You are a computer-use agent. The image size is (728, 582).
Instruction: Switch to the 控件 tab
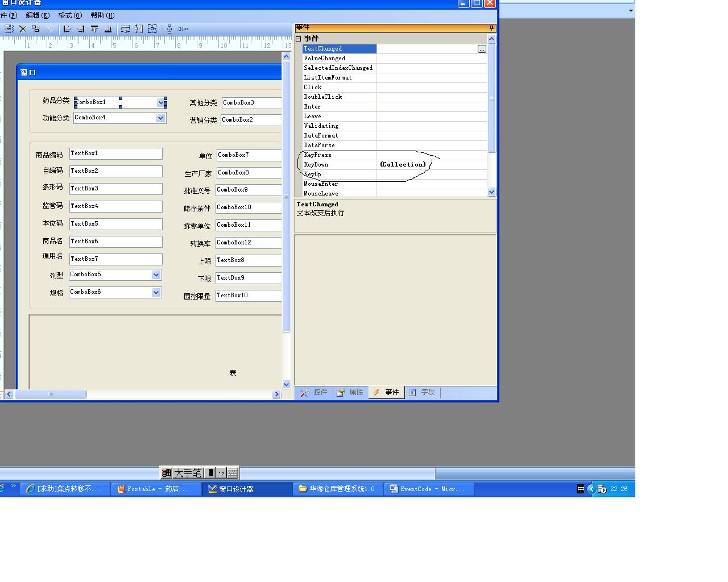point(314,392)
